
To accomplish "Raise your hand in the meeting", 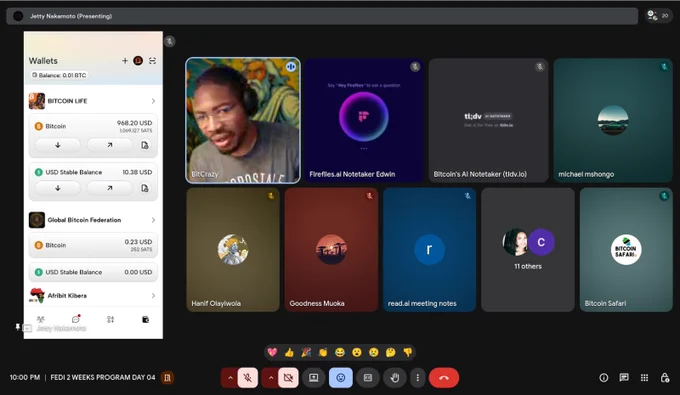I will click(395, 378).
